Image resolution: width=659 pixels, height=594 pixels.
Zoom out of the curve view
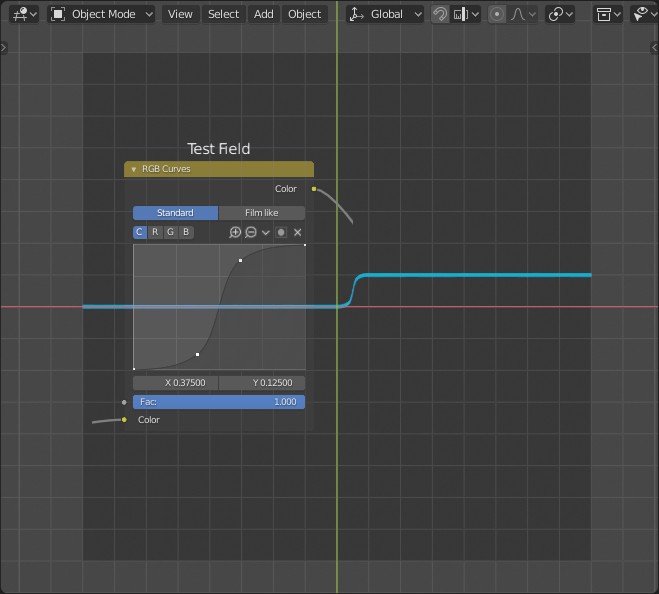coord(250,232)
